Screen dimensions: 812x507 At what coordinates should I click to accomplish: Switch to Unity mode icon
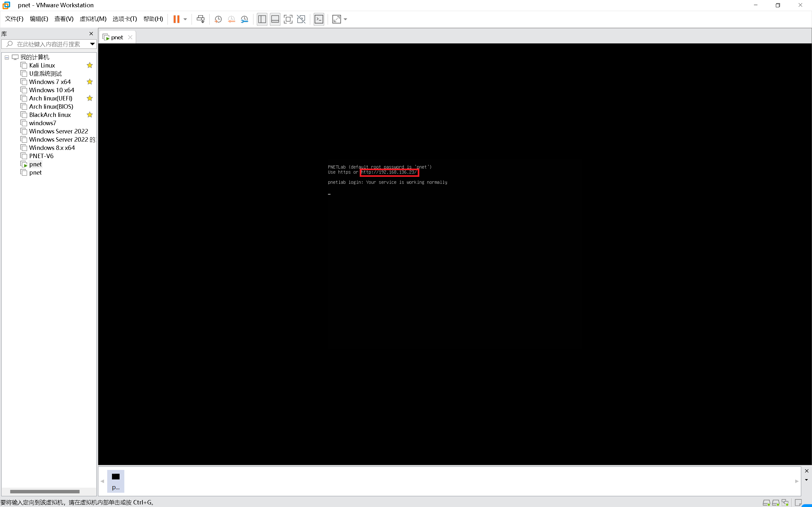[301, 19]
